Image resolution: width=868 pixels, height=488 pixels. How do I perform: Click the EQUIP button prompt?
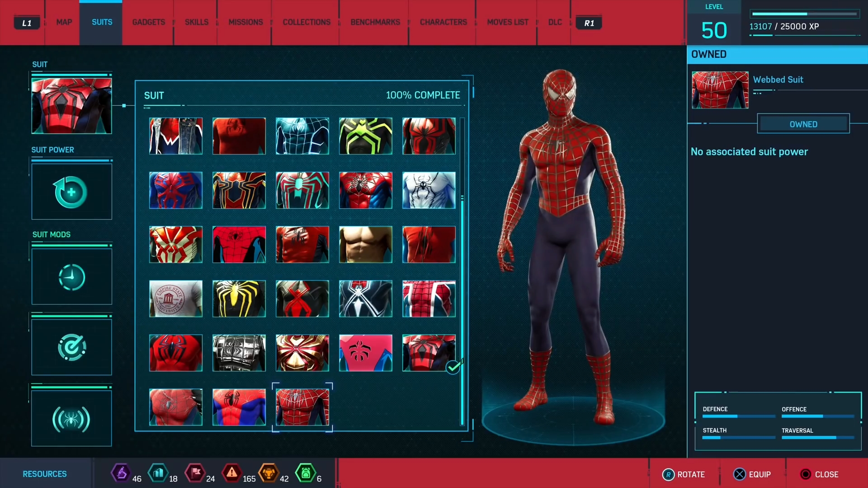click(752, 474)
